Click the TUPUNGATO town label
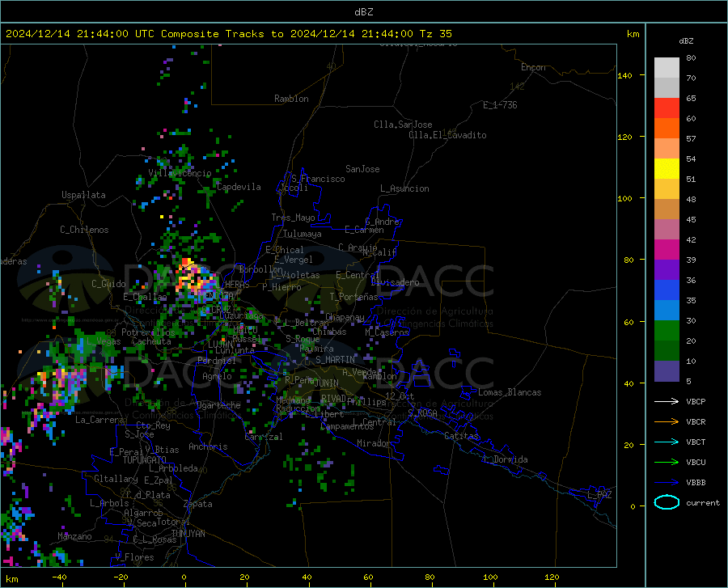 [145, 460]
